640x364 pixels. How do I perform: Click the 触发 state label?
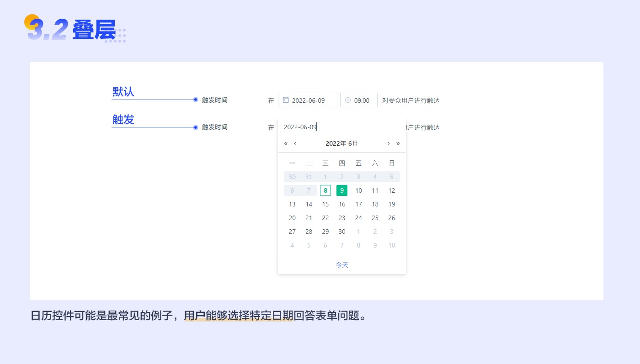(123, 119)
